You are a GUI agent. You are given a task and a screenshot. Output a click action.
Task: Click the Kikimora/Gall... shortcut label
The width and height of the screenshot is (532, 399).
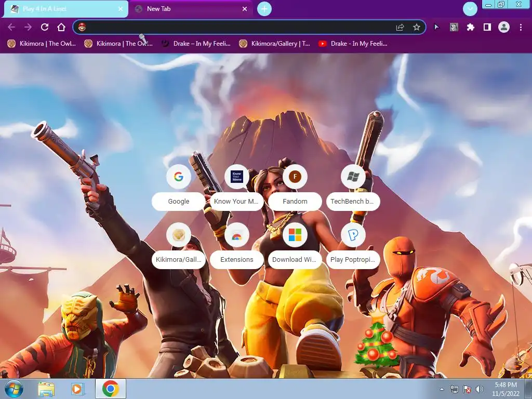(179, 260)
